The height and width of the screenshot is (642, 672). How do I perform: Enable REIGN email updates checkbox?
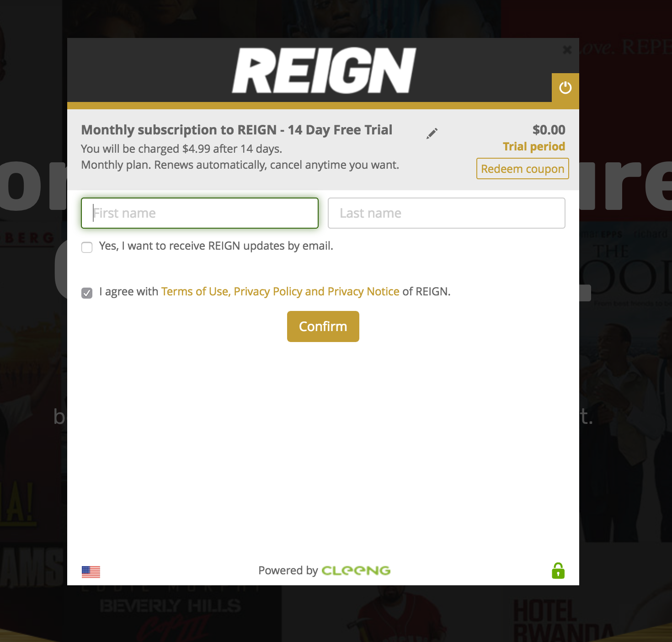point(87,247)
